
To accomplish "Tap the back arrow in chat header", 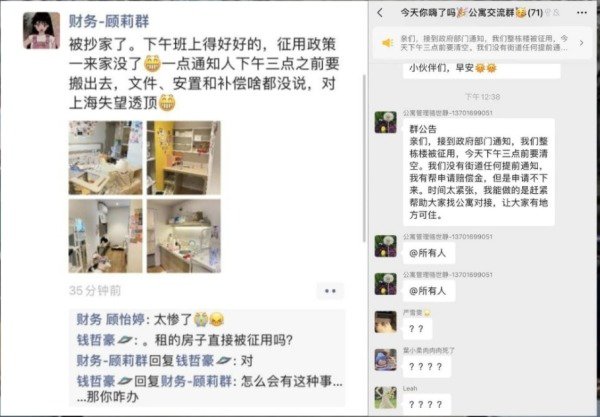I will pos(380,13).
